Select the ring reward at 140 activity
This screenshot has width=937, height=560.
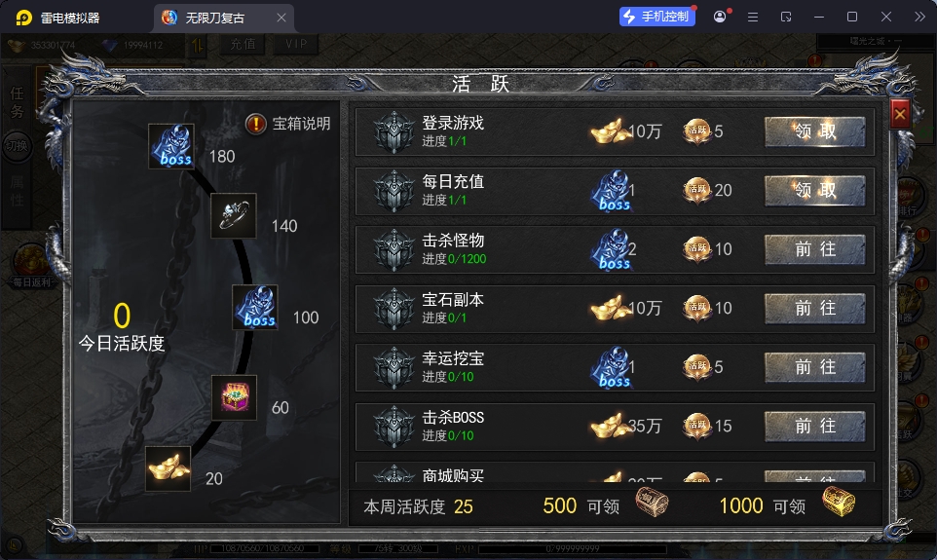234,216
